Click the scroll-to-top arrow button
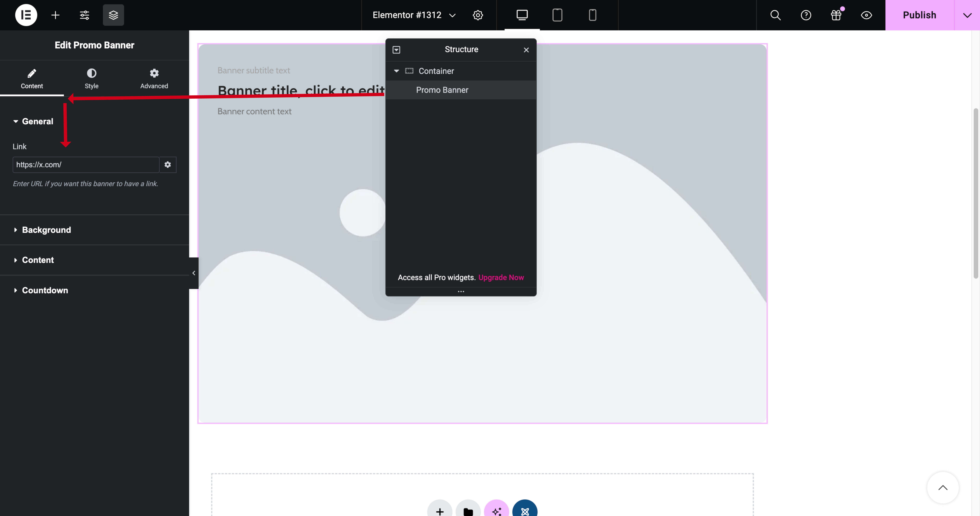Viewport: 980px width, 516px height. point(943,488)
